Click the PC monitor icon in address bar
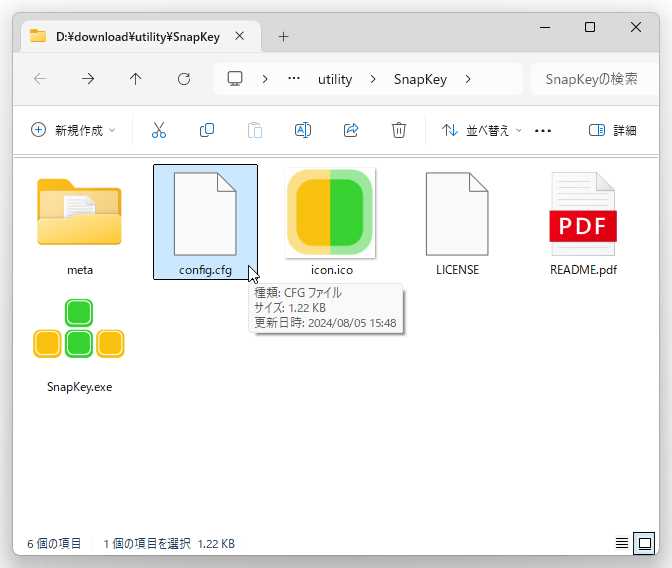Screen dimensions: 672x568 click(235, 79)
